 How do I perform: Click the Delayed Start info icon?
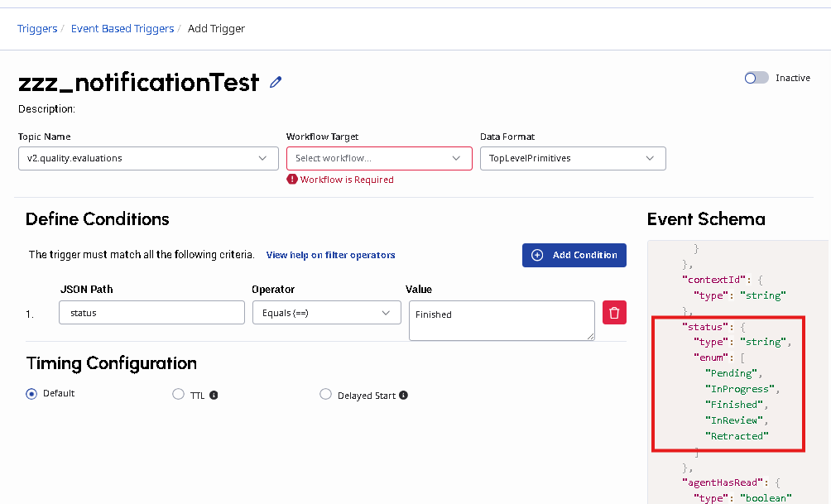pyautogui.click(x=403, y=396)
